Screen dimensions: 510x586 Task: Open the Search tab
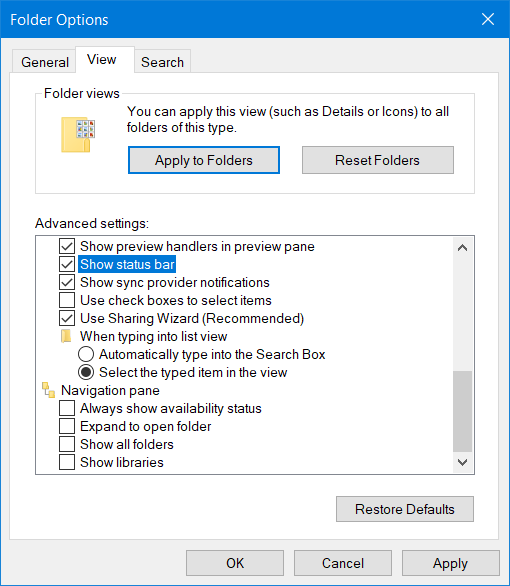click(x=163, y=62)
